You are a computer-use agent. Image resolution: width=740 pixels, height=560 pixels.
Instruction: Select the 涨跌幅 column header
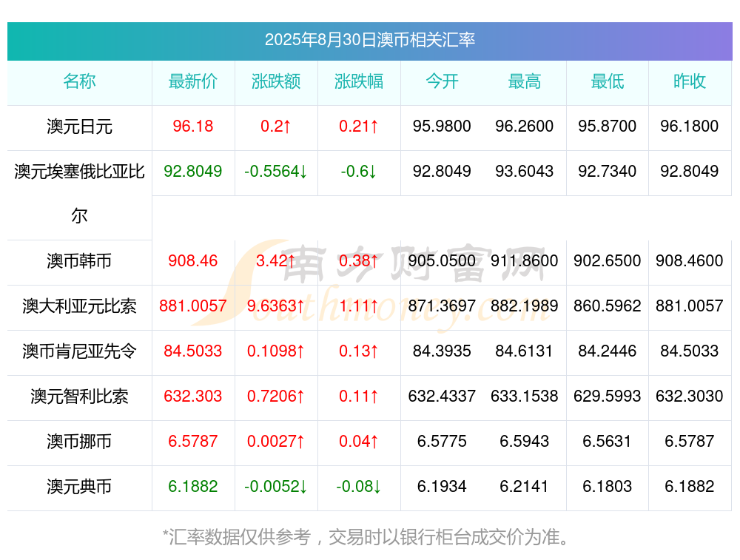359,81
